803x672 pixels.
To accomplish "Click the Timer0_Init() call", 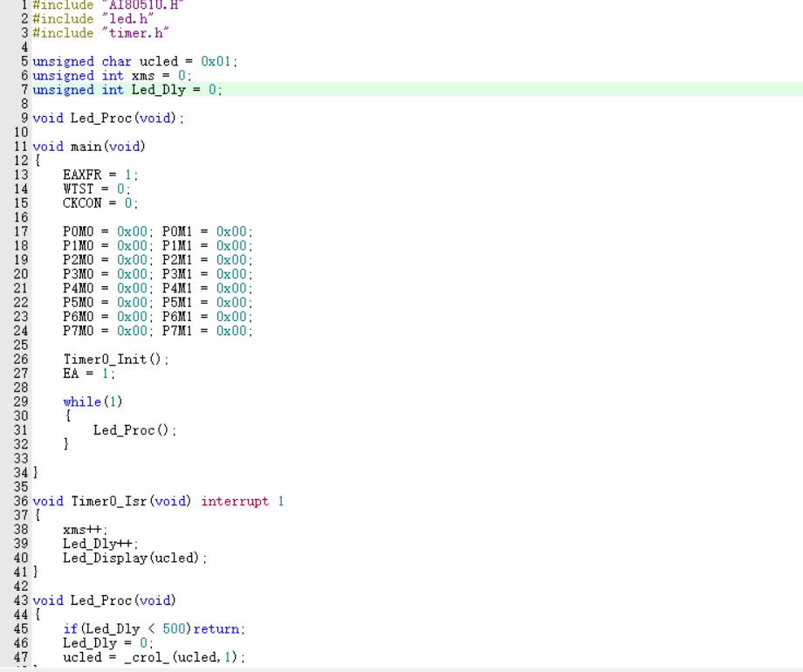I will 116,360.
